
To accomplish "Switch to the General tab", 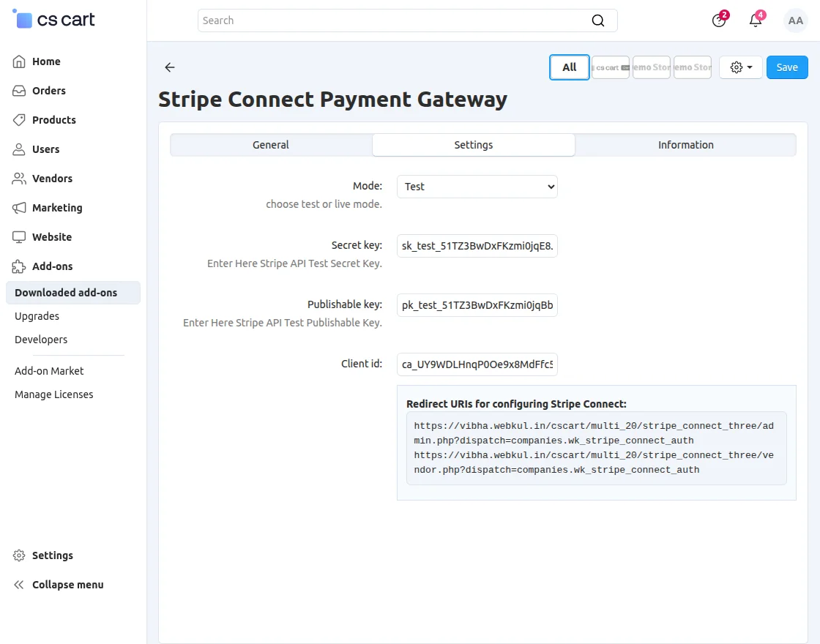I will (271, 145).
